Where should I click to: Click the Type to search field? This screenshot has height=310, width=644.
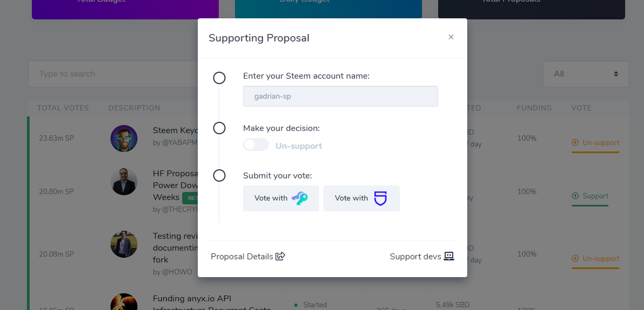click(x=113, y=74)
